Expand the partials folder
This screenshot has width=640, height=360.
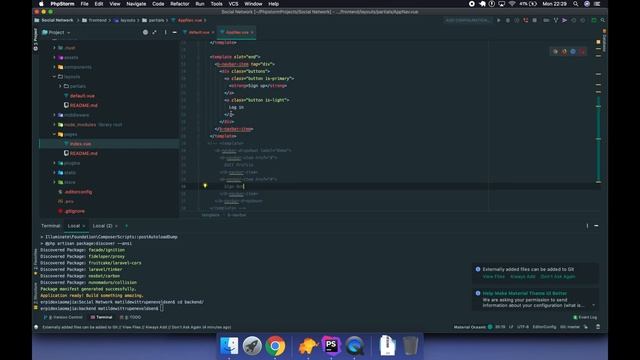coord(60,86)
